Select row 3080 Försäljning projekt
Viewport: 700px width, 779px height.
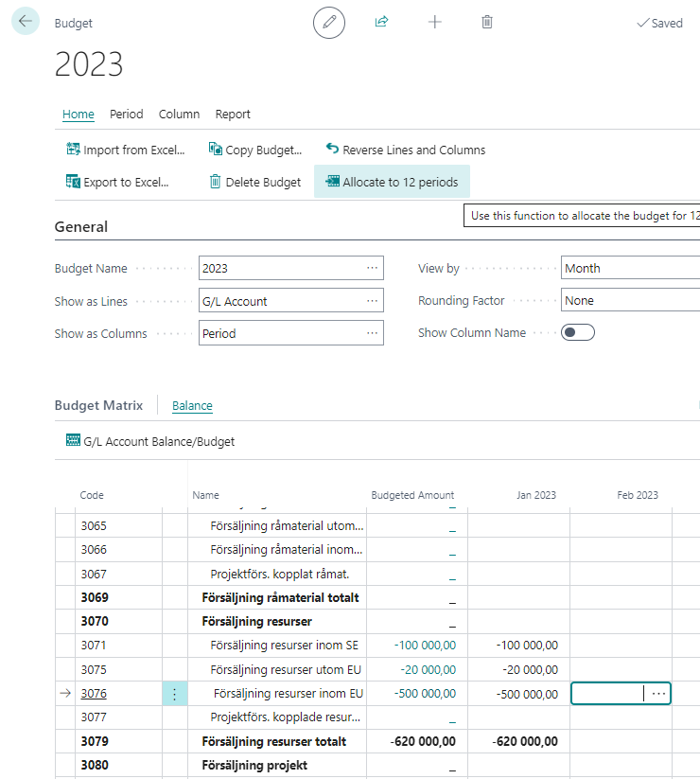click(x=254, y=765)
